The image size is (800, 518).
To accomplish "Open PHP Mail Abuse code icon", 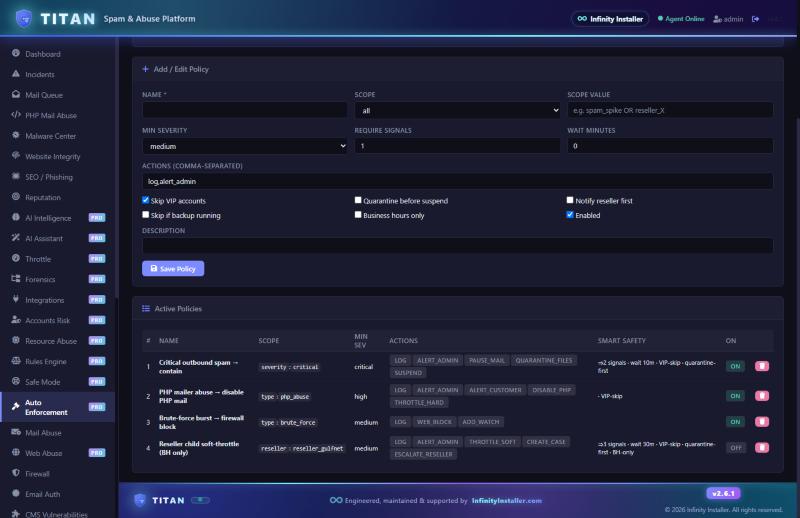I will [x=16, y=115].
